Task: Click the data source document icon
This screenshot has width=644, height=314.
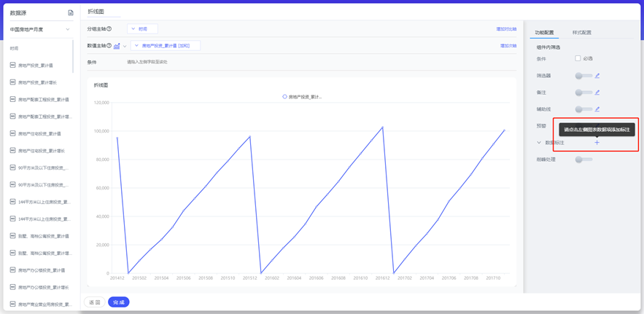Action: coord(71,13)
